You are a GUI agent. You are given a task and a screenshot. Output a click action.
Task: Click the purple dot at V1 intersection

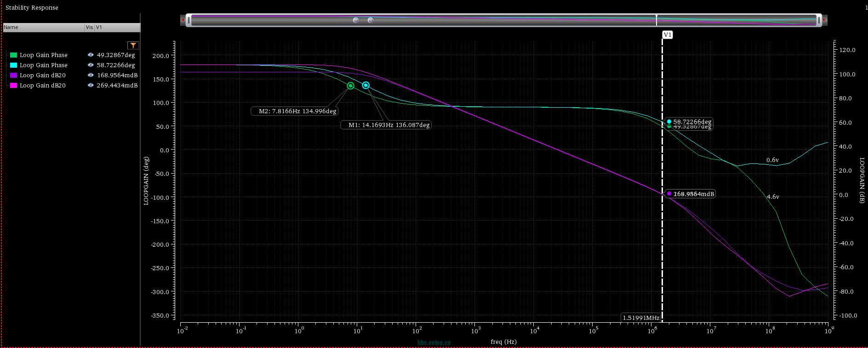pos(669,194)
